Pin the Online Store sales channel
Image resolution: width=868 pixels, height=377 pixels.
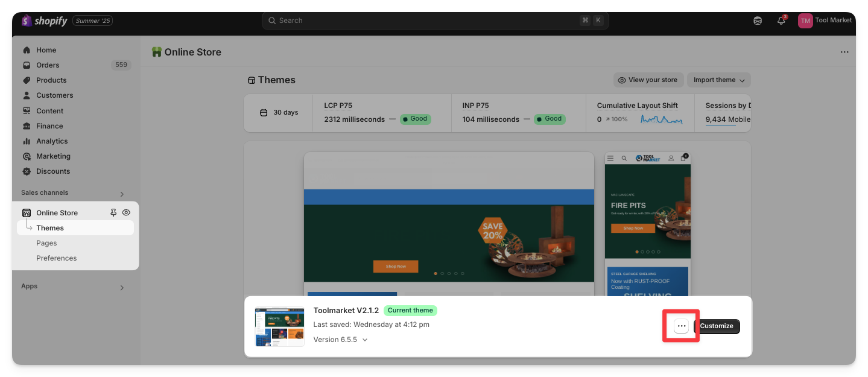[113, 213]
